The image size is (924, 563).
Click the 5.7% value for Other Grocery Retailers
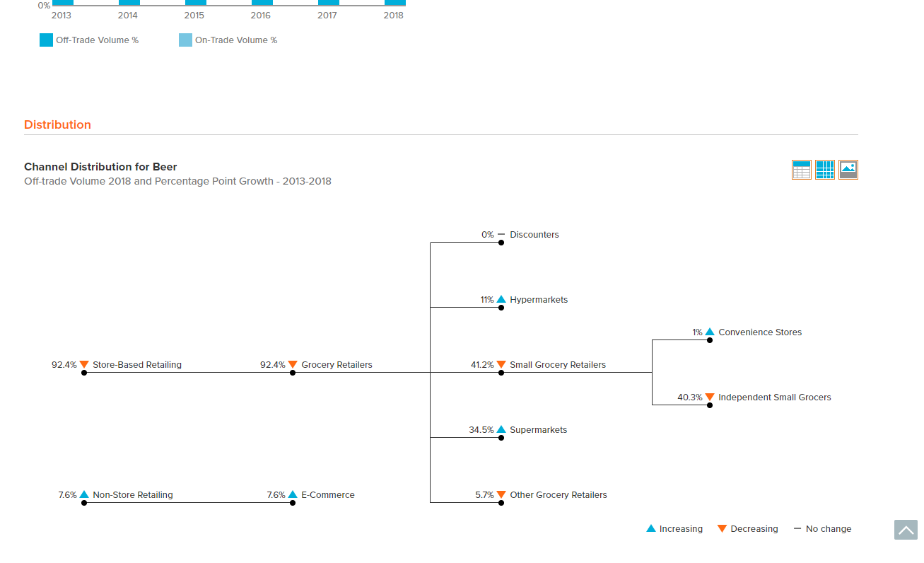tap(484, 495)
